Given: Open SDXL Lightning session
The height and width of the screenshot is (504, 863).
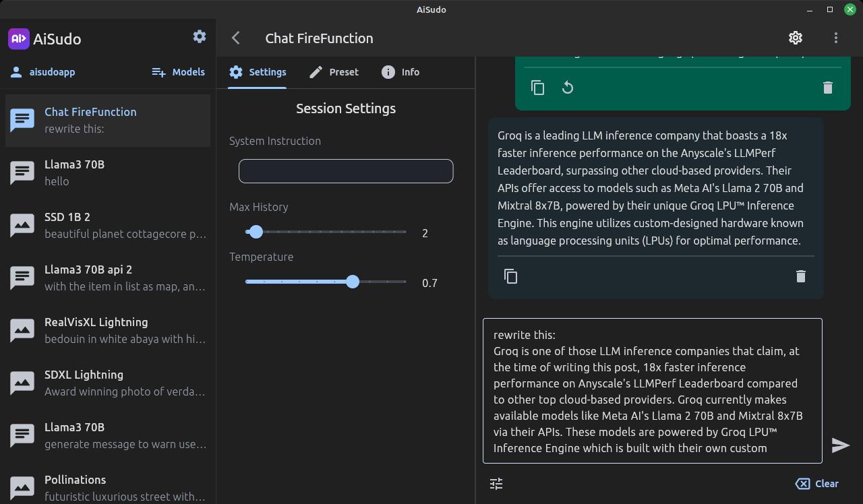Looking at the screenshot, I should (x=108, y=383).
